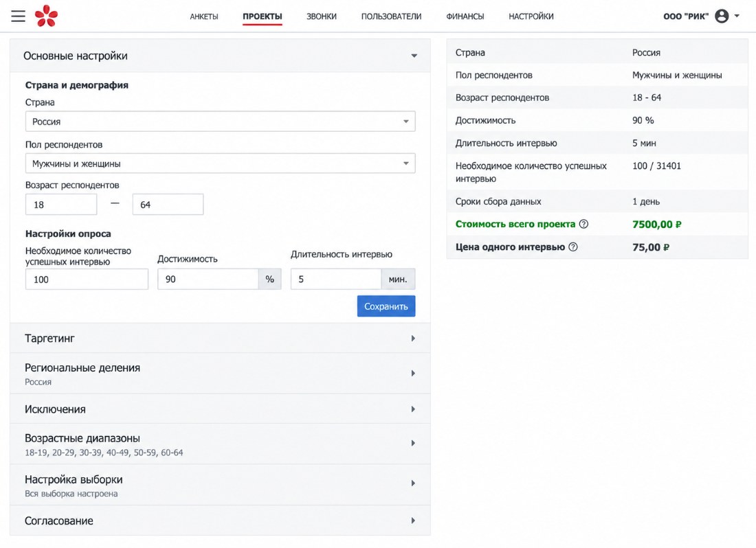
Task: Click the maximum age field showing 64
Action: (x=168, y=205)
